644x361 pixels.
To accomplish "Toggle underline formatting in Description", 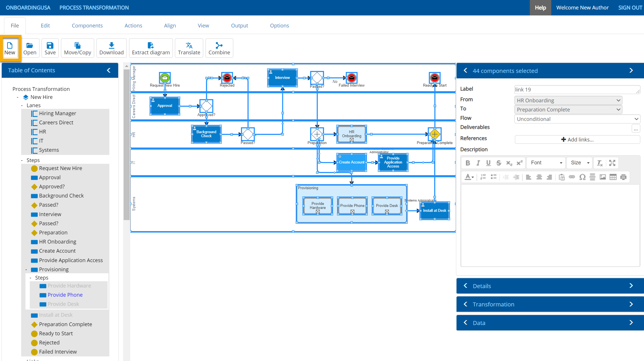I will [488, 163].
